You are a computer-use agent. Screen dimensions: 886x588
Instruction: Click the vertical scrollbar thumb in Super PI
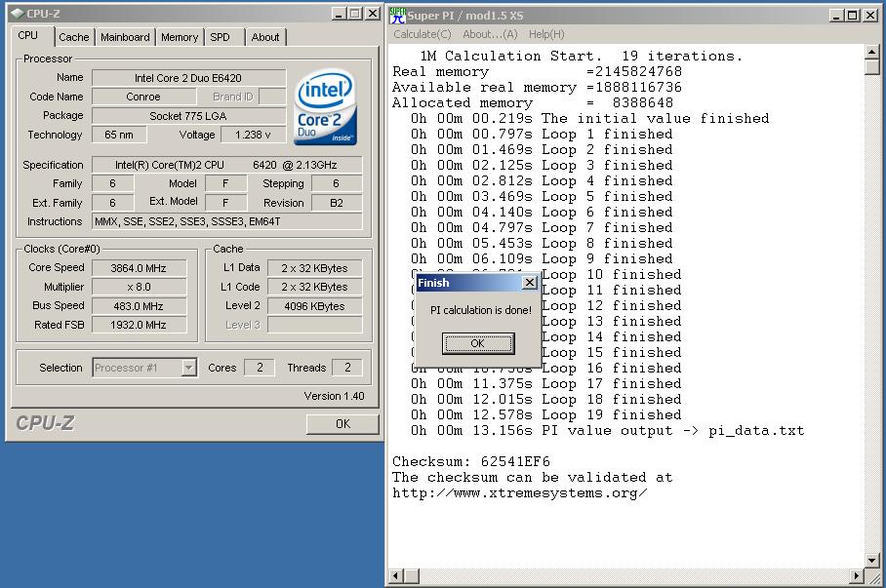(872, 67)
